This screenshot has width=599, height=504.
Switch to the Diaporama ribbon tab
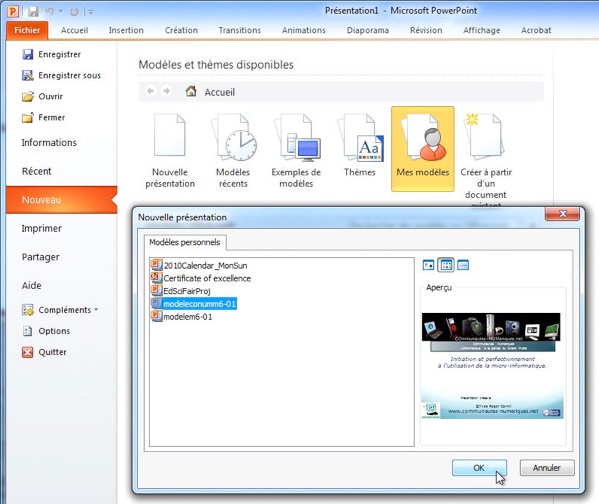[367, 30]
